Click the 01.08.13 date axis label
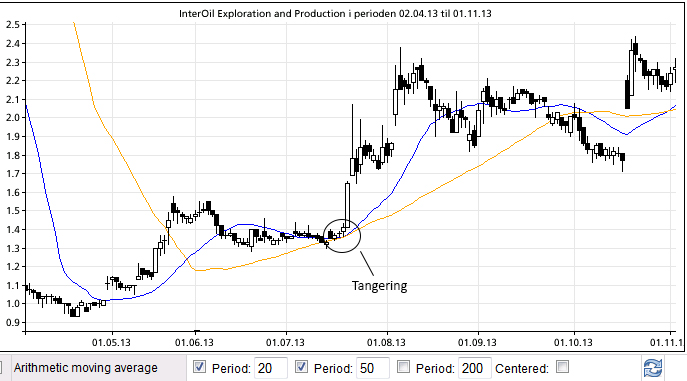Screen dimensions: 687x381 pyautogui.click(x=386, y=342)
